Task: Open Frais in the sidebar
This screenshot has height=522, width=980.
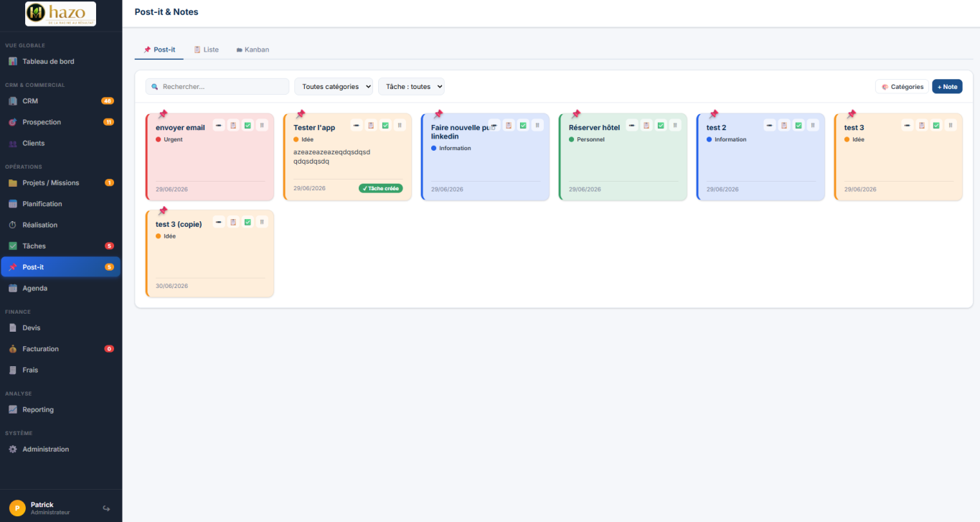Action: tap(61, 370)
